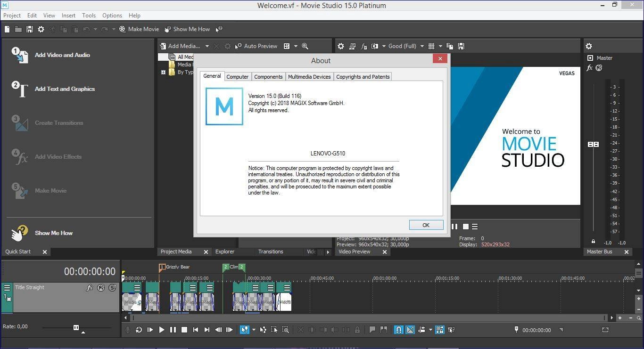Screen dimensions: 644x349
Task: Toggle the Master Bus fader lock icon
Action: click(x=593, y=241)
